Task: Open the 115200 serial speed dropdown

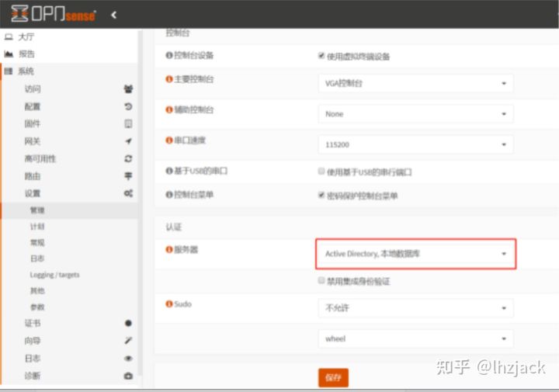Action: [415, 144]
